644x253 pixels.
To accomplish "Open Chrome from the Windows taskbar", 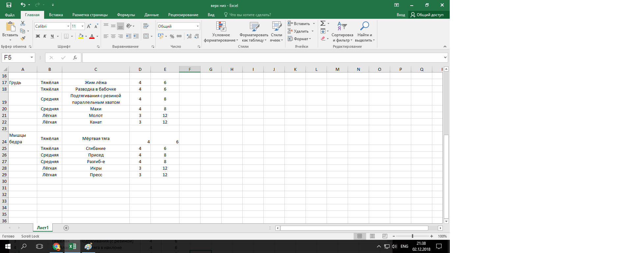I will coord(56,246).
